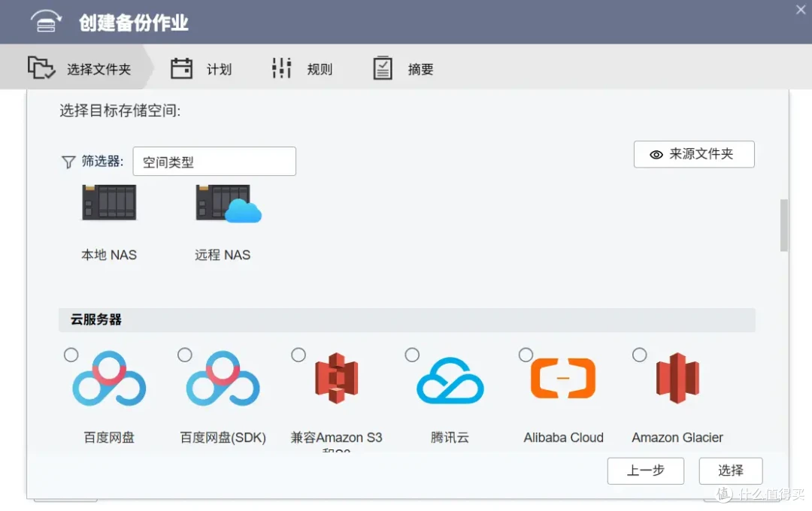This screenshot has height=511, width=812.
Task: Select the Amazon Glacier radio button
Action: [x=640, y=355]
